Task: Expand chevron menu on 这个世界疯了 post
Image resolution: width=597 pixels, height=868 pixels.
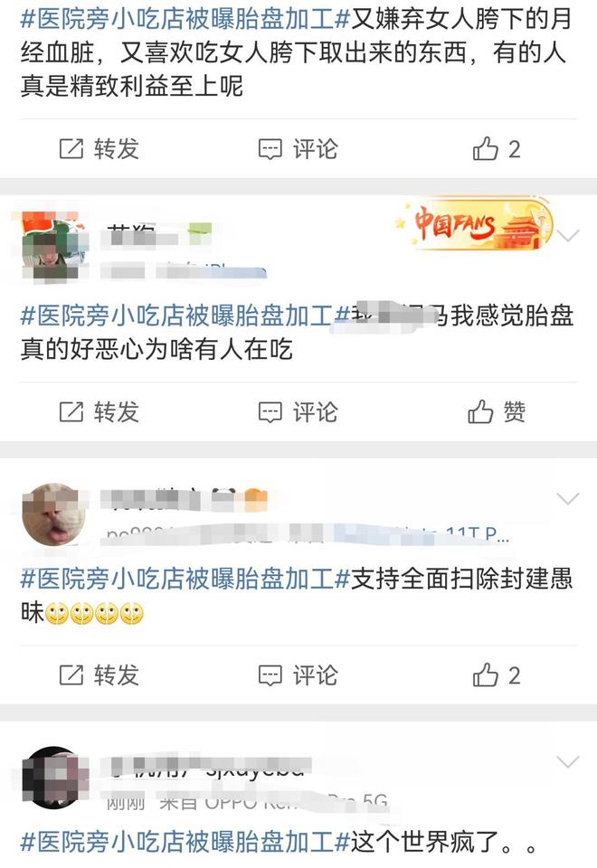Action: point(568,762)
